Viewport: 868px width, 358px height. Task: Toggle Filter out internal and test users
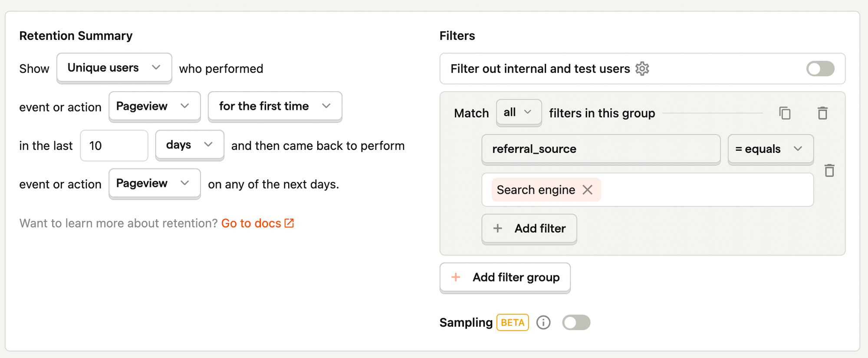click(x=820, y=69)
